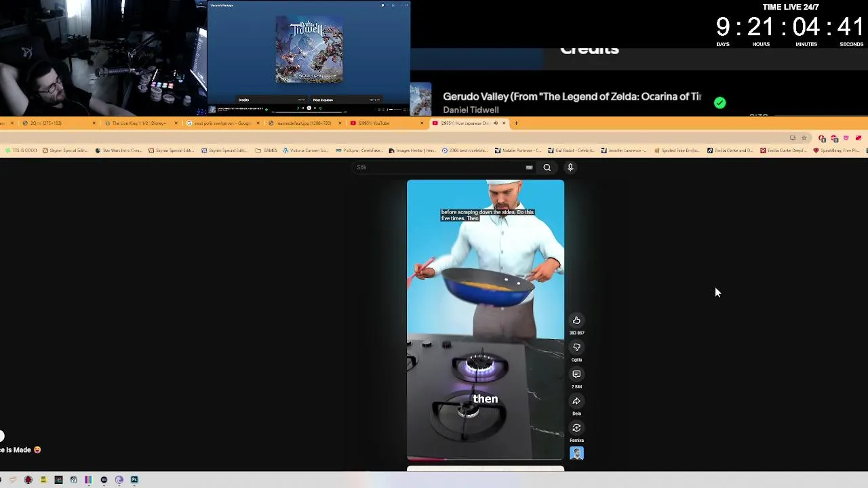The width and height of the screenshot is (868, 488).
Task: Pause the cooking Shorts video player
Action: (486, 320)
